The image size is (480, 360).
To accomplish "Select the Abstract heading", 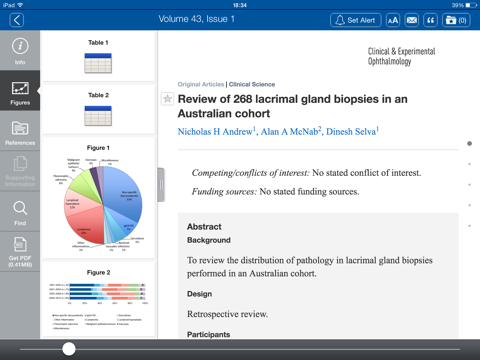I will [204, 227].
